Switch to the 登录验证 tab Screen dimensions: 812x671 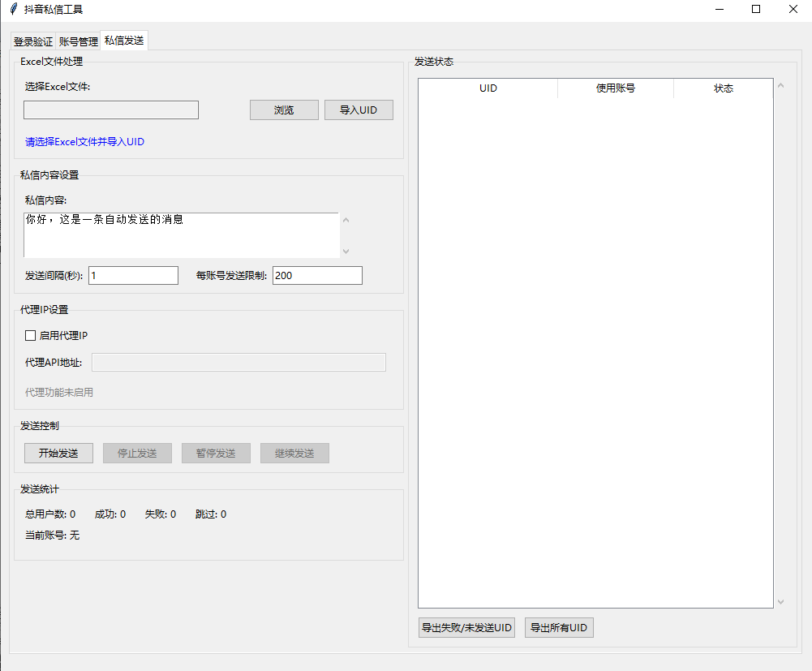32,41
